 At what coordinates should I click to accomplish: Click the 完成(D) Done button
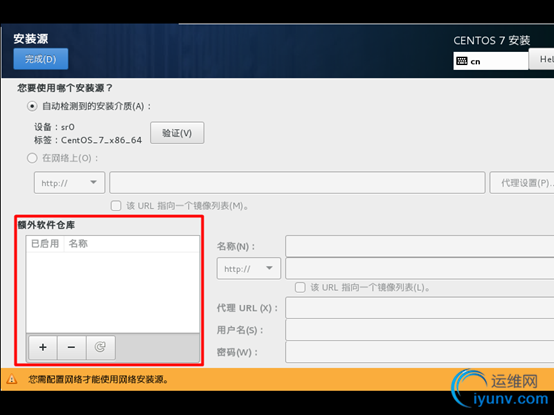(41, 59)
